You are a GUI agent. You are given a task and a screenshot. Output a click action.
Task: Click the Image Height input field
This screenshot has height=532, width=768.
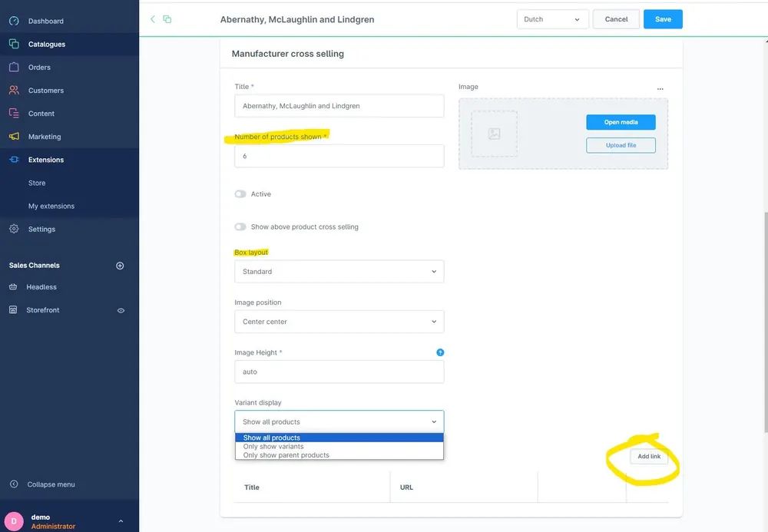(339, 372)
